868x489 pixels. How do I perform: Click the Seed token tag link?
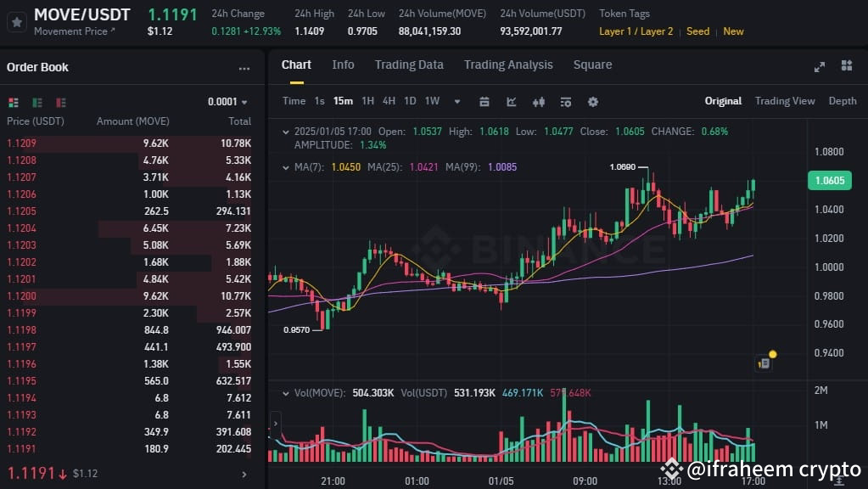click(697, 31)
